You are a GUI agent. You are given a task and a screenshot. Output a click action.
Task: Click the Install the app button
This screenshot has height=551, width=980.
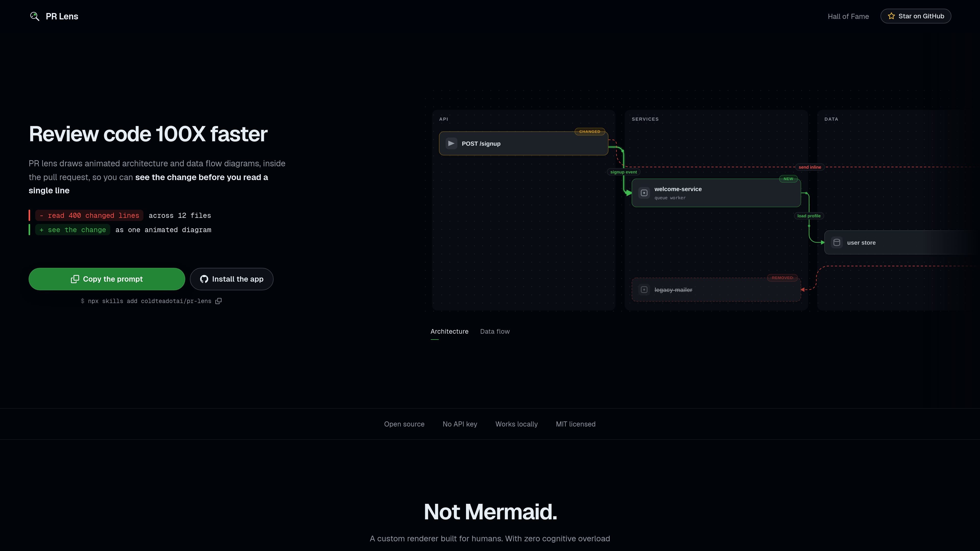tap(232, 279)
